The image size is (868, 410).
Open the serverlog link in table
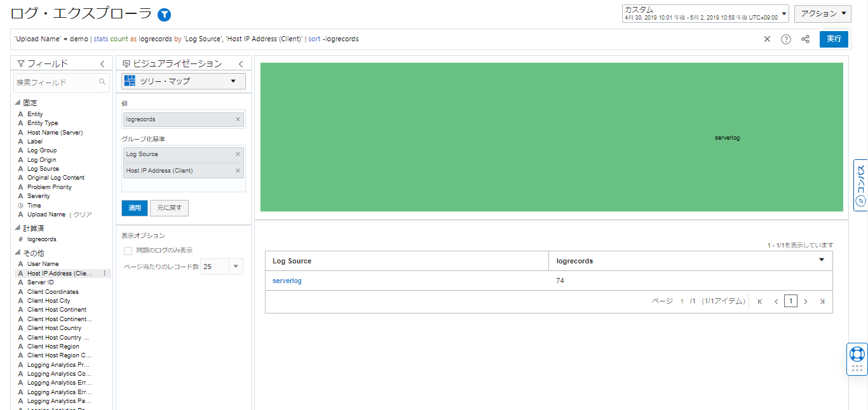coord(287,281)
